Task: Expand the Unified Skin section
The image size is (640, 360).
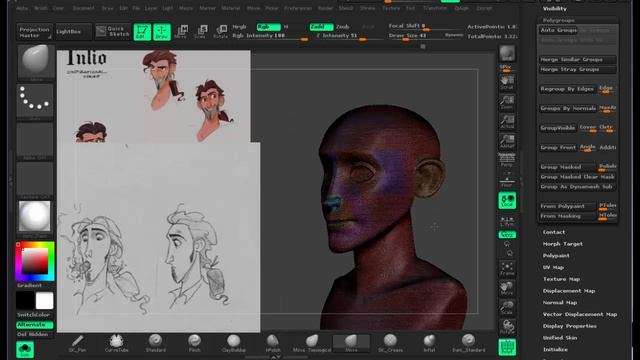Action: (x=560, y=338)
